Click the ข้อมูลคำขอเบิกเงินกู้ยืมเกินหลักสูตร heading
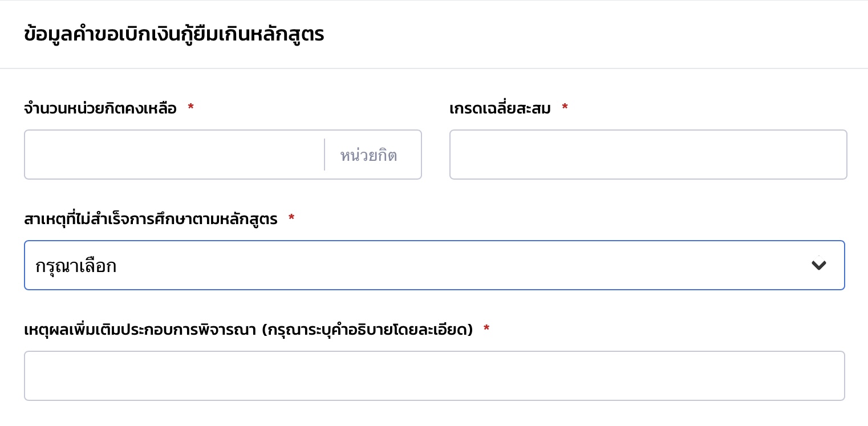Image resolution: width=868 pixels, height=426 pixels. pos(174,34)
